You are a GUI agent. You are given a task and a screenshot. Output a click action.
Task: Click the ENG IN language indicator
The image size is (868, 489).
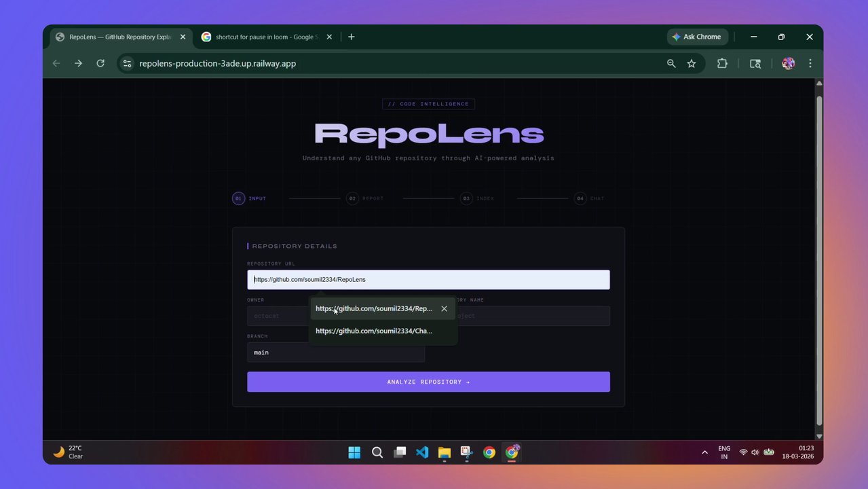point(724,452)
